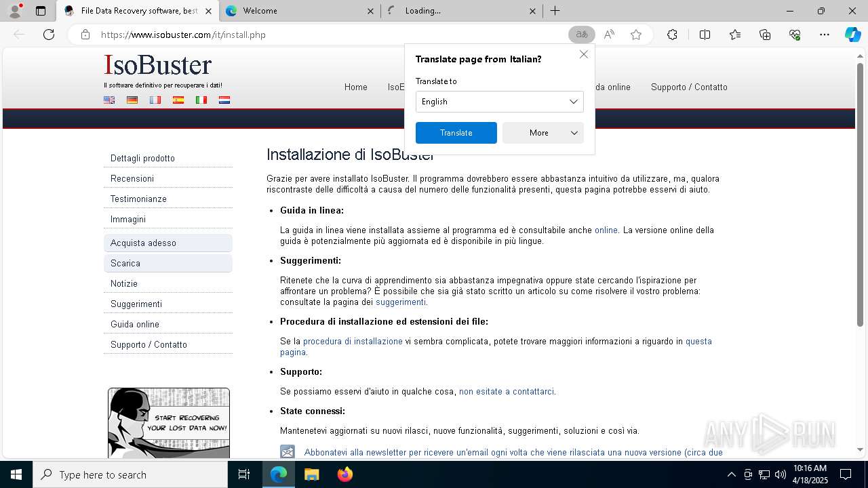This screenshot has width=868, height=488.
Task: Open the 'questa pagina' link
Action: [698, 341]
